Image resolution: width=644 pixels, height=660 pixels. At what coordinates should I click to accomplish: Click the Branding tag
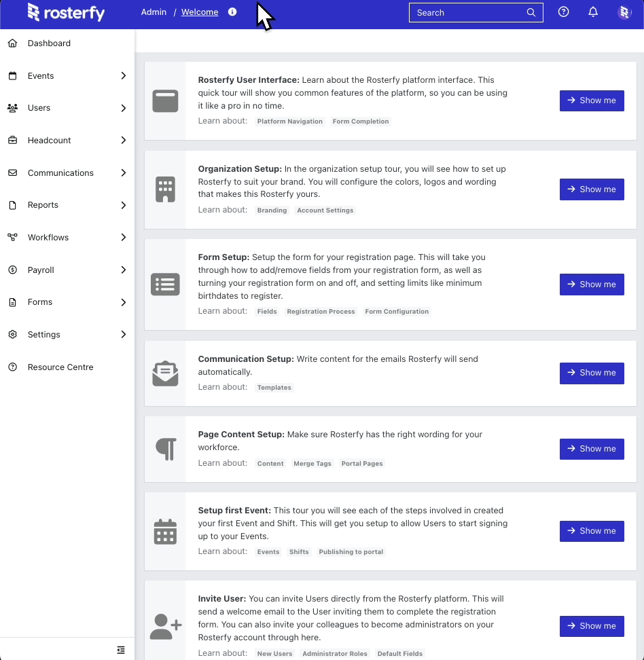point(272,210)
